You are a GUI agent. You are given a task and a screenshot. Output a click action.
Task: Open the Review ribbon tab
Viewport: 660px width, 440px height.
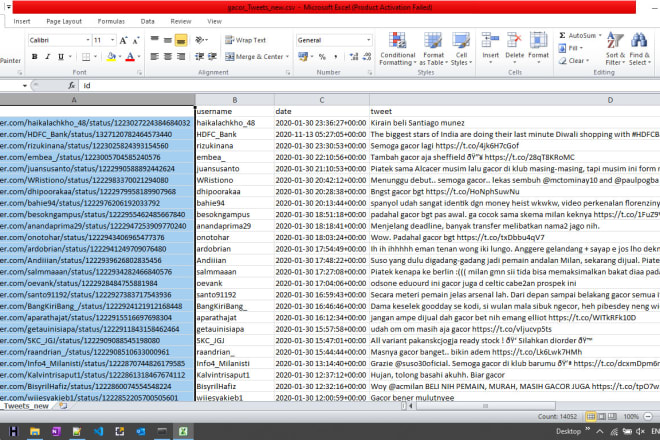[181, 21]
